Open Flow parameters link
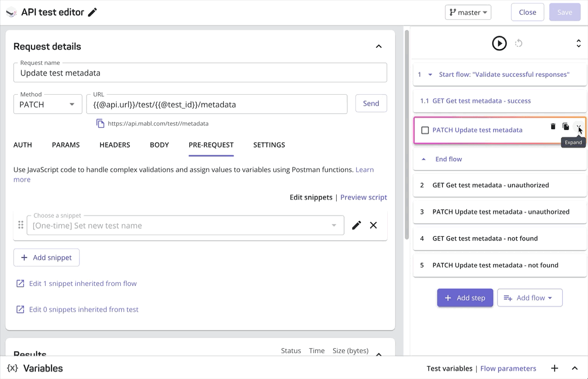 click(508, 368)
